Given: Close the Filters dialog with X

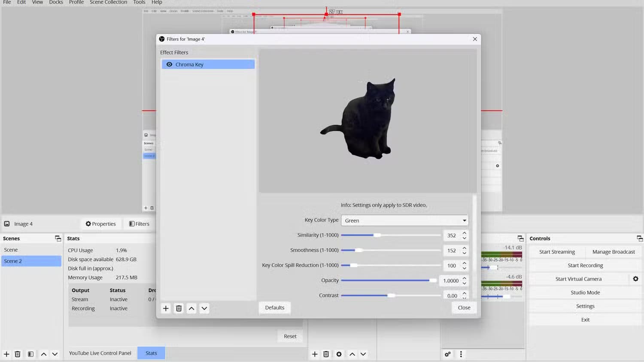Looking at the screenshot, I should [x=475, y=39].
